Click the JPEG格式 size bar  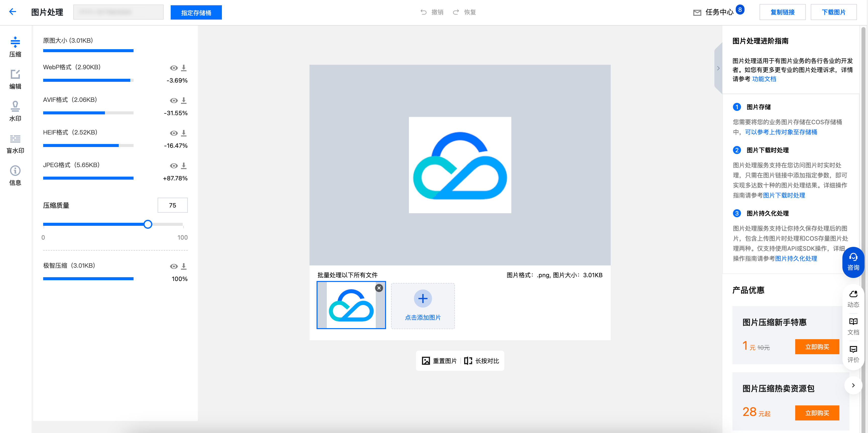click(x=88, y=178)
